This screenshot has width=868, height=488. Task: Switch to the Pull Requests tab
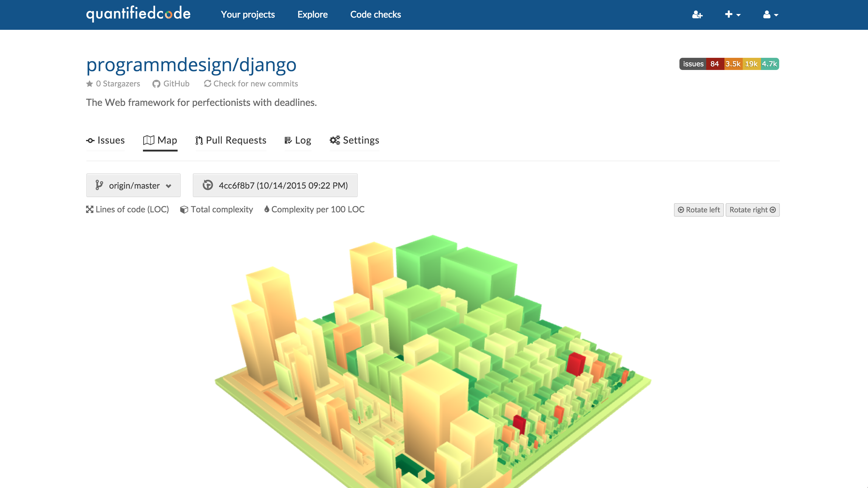point(231,140)
